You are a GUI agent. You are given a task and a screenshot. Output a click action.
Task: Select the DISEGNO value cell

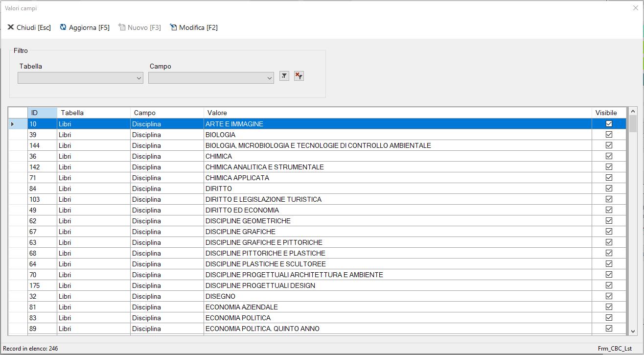coord(398,296)
